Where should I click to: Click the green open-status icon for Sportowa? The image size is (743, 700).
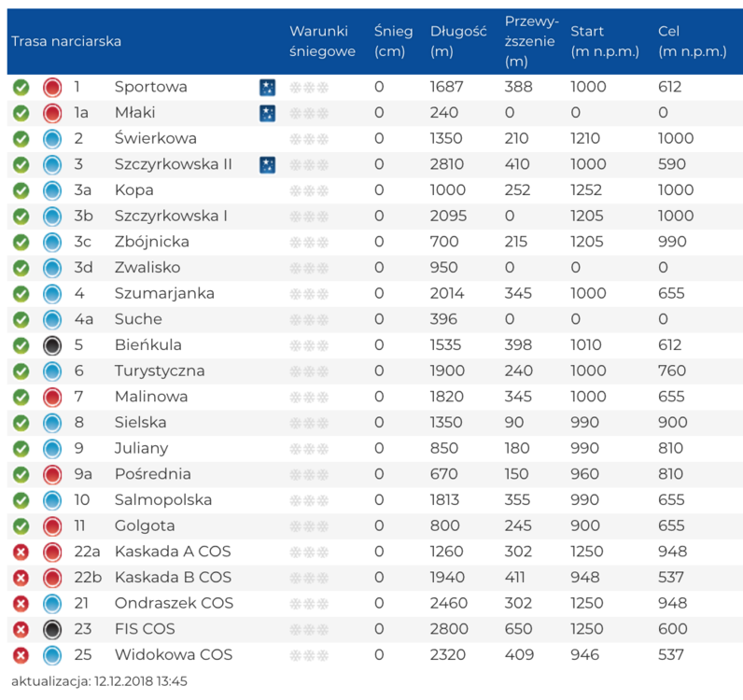pos(21,88)
